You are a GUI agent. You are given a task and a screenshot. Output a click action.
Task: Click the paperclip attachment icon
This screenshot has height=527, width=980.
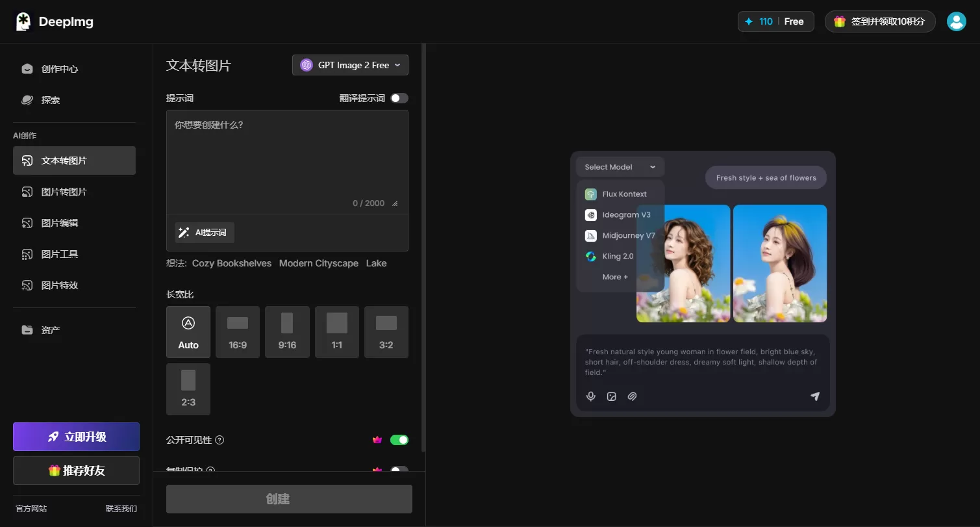pyautogui.click(x=632, y=396)
